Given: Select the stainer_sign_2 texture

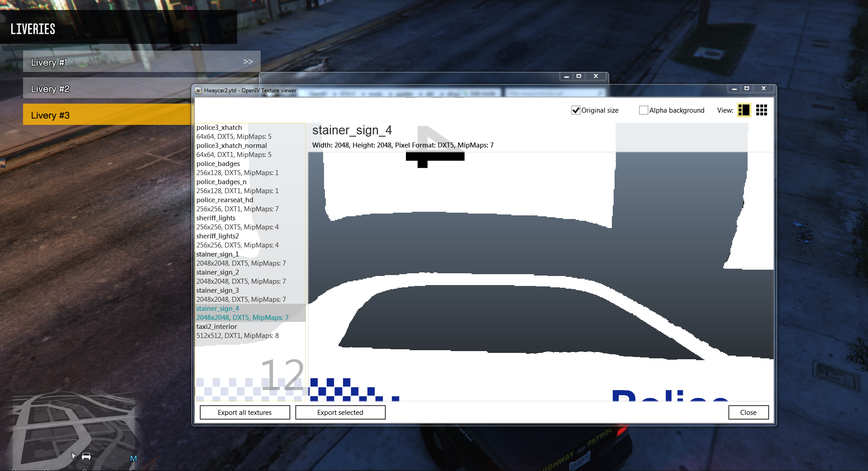Looking at the screenshot, I should pyautogui.click(x=250, y=277).
